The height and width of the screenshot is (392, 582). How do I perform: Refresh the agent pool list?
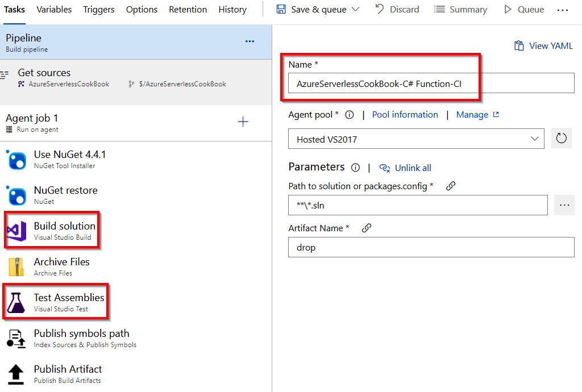point(562,139)
